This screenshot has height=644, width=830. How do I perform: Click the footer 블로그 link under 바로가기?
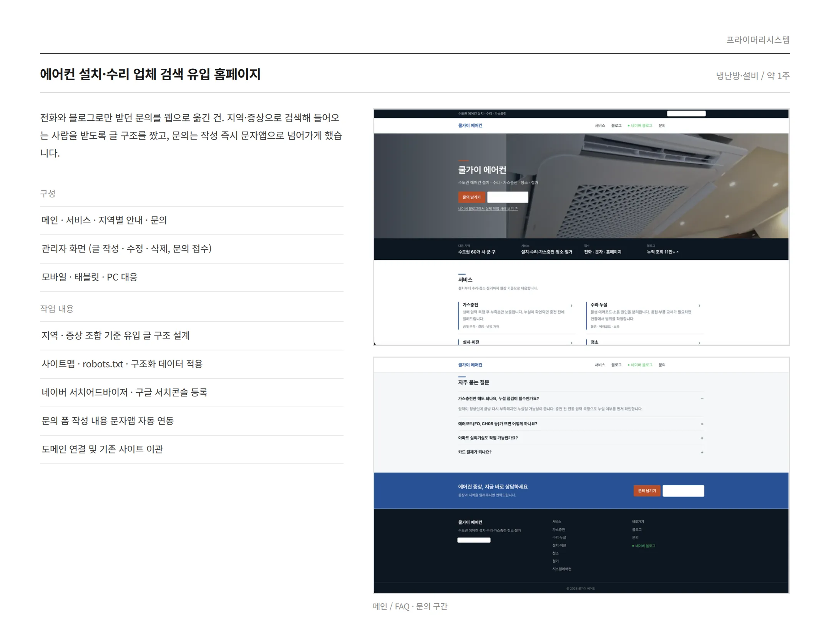637,530
